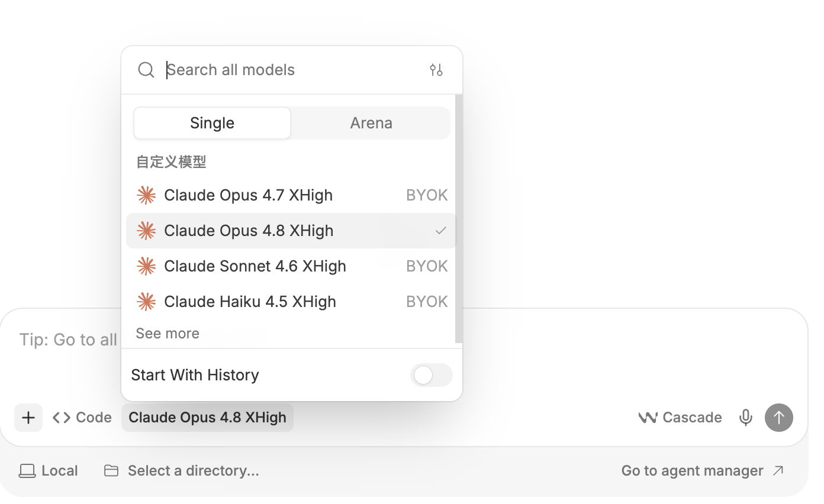824x504 pixels.
Task: Click the checkmark on Claude Opus 4.8 XHigh
Action: click(440, 231)
